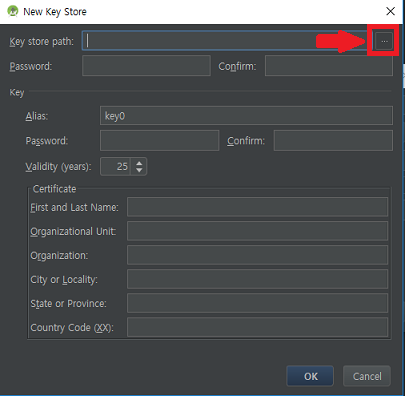This screenshot has width=405, height=396.
Task: Click the Country Code (XX) field
Action: (x=257, y=327)
